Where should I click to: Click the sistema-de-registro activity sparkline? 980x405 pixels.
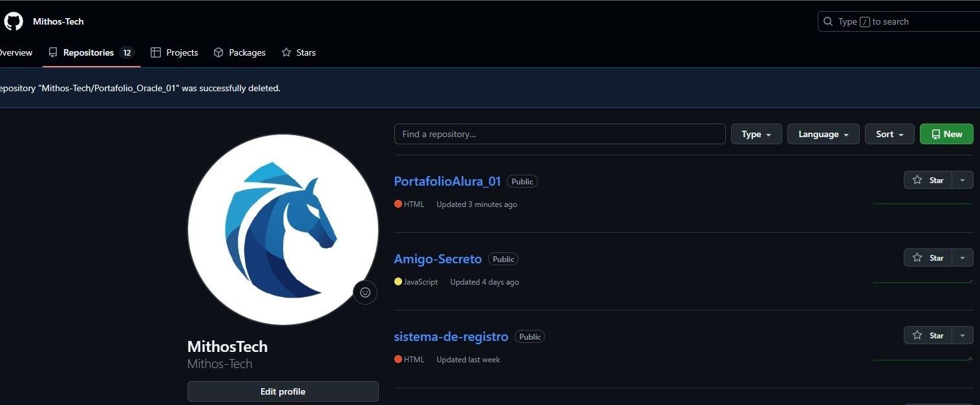[922, 359]
